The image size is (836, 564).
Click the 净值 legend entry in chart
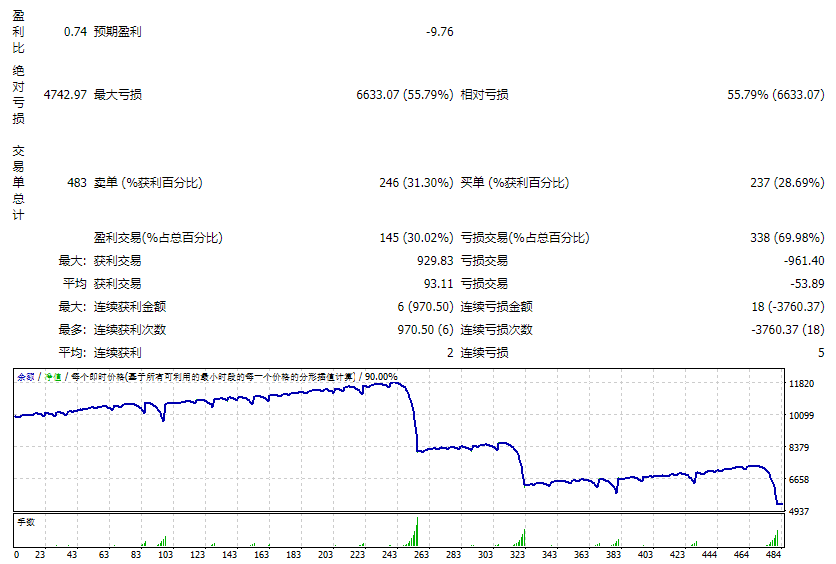[53, 377]
